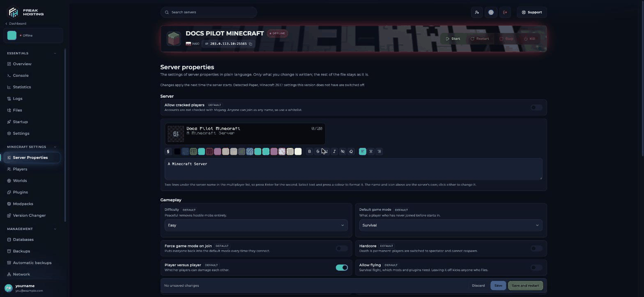Screen dimensions: 644x297
Task: Open profile avatar in top bar
Action: [491, 12]
